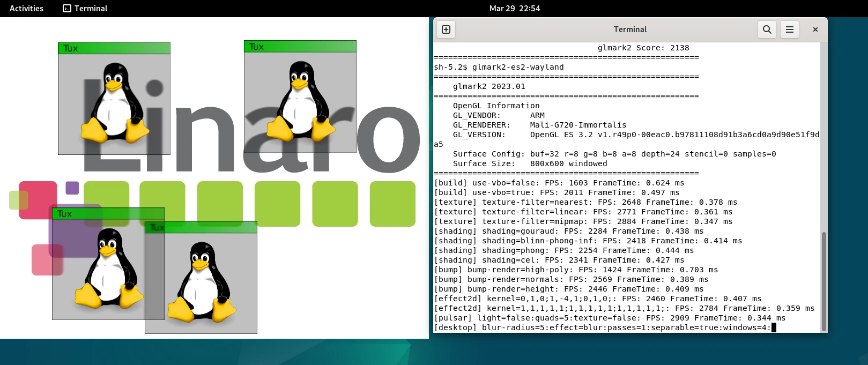Click the 'glmark2 Score: 2138' line

643,48
